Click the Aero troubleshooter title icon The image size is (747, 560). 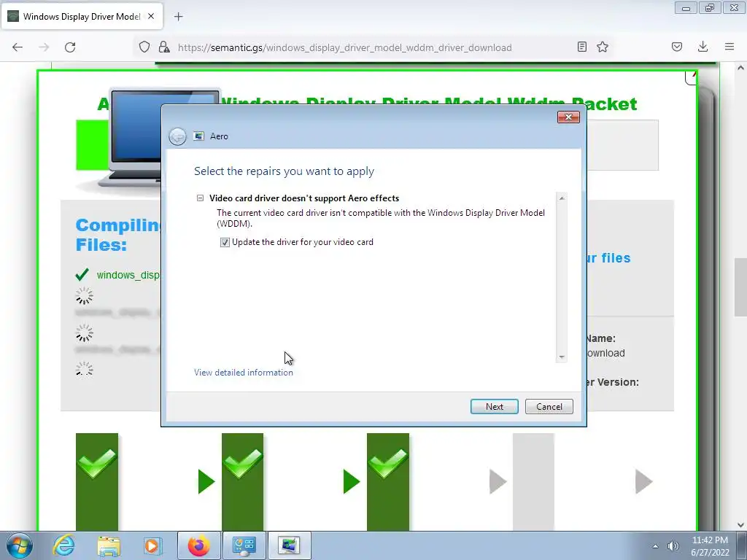pos(198,136)
